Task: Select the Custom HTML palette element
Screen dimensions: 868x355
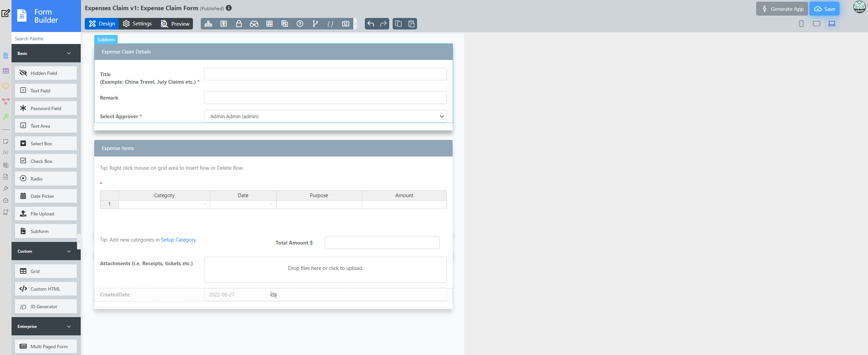Action: point(46,289)
